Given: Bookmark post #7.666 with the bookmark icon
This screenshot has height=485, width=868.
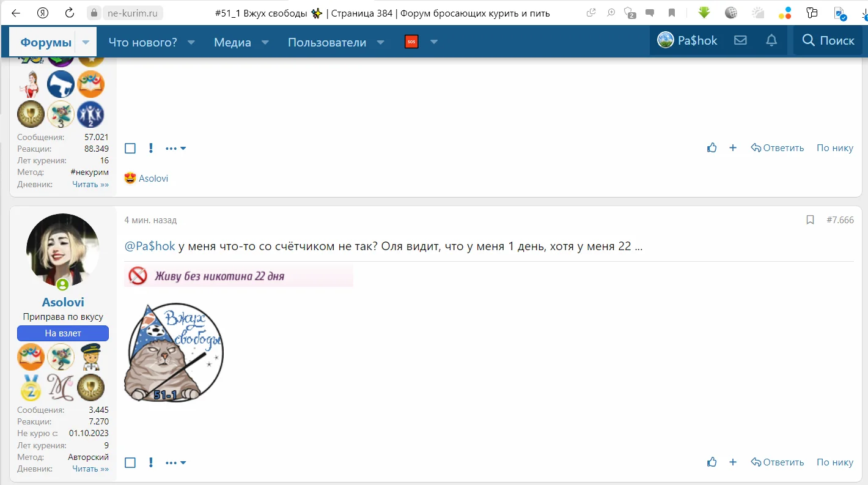Looking at the screenshot, I should [810, 220].
